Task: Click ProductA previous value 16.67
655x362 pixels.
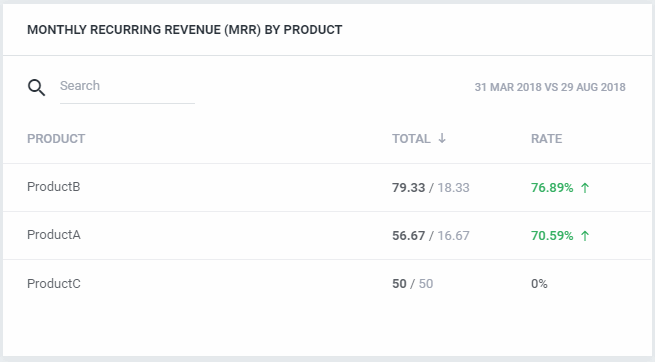Action: (453, 235)
